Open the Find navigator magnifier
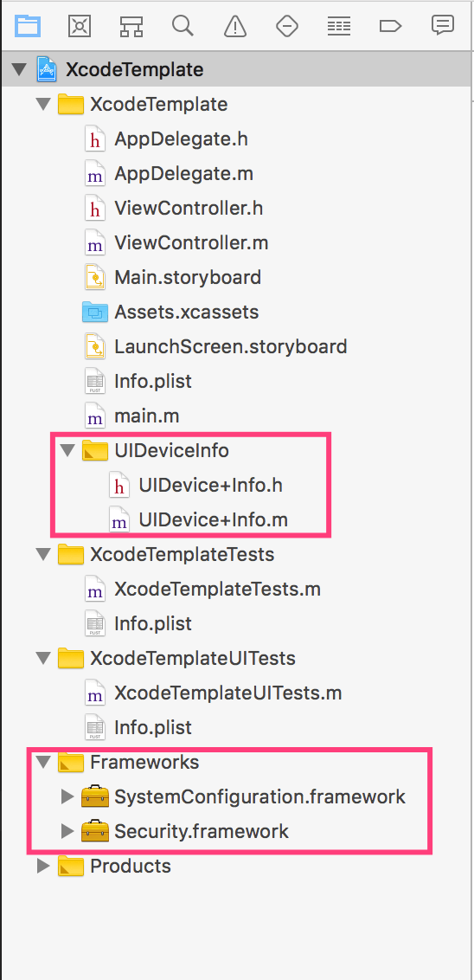The image size is (474, 980). click(x=183, y=26)
